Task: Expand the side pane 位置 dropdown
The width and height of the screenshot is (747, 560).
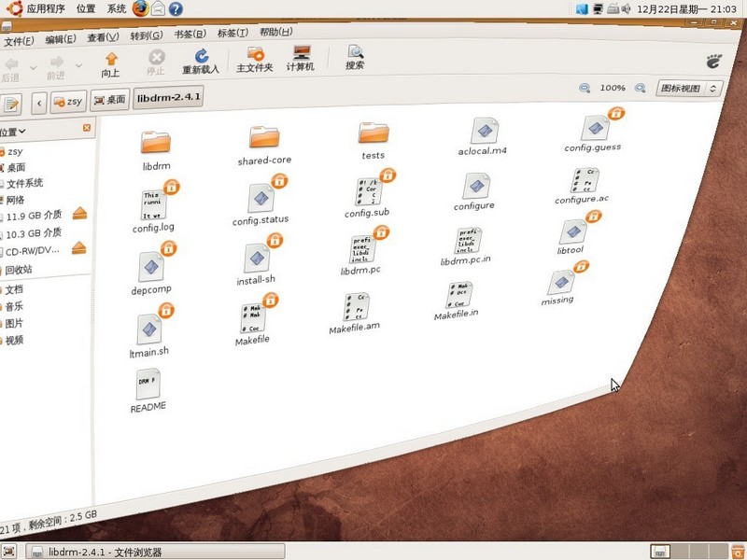Action: point(13,132)
